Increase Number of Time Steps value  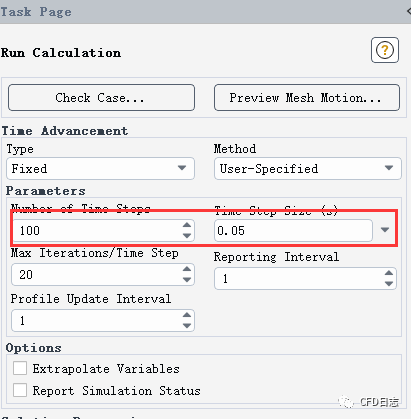coord(187,225)
